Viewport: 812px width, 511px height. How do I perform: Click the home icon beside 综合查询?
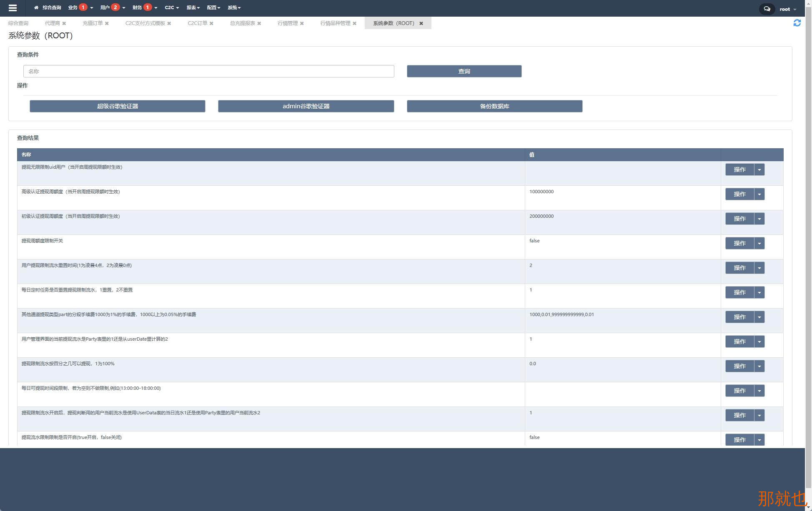click(x=36, y=7)
